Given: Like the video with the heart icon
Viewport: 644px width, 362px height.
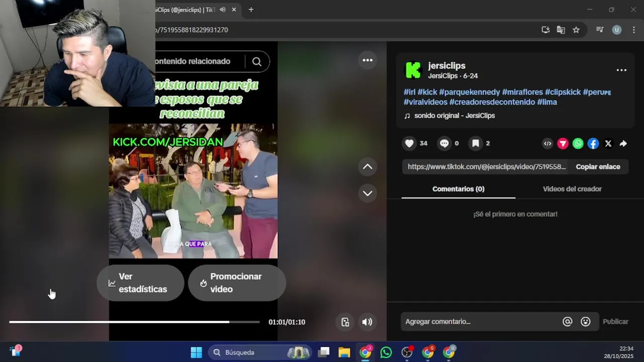Looking at the screenshot, I should click(410, 143).
